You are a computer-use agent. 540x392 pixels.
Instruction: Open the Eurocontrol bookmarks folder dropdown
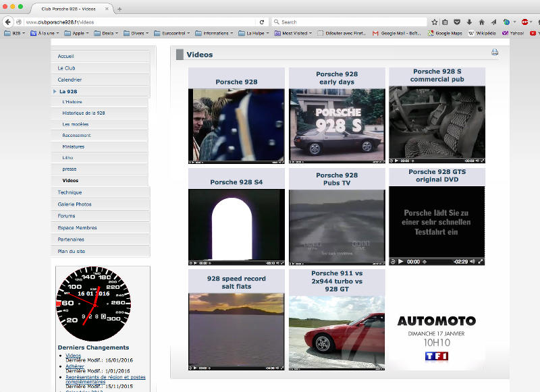coord(172,33)
